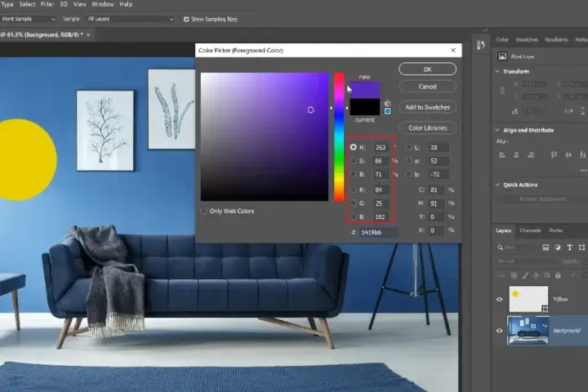Switch to the Gradients panel tab
The height and width of the screenshot is (392, 588).
point(556,39)
